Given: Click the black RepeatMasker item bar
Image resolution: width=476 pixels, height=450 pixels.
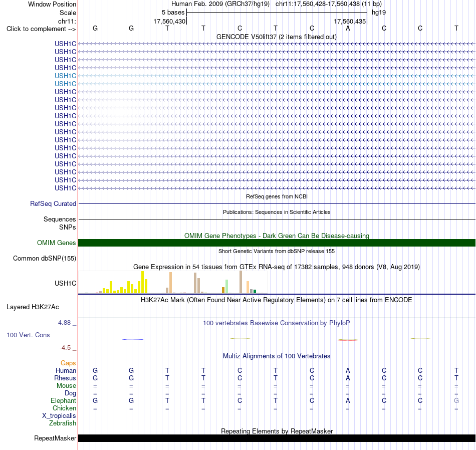Looking at the screenshot, I should (277, 438).
